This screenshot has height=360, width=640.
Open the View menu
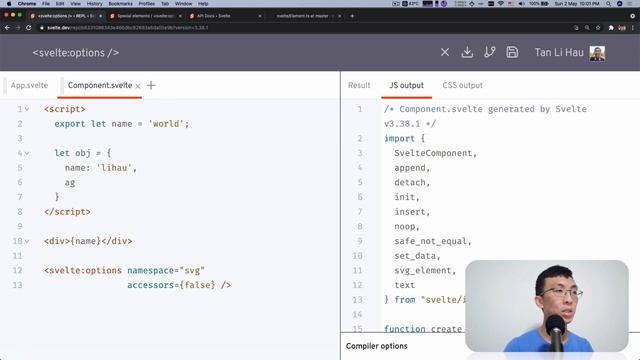coord(76,4)
